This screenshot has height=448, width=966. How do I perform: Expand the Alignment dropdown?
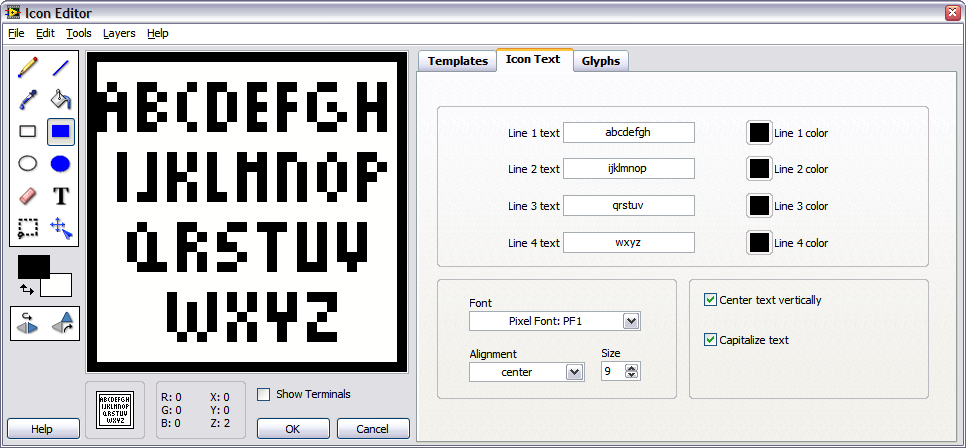pyautogui.click(x=574, y=372)
